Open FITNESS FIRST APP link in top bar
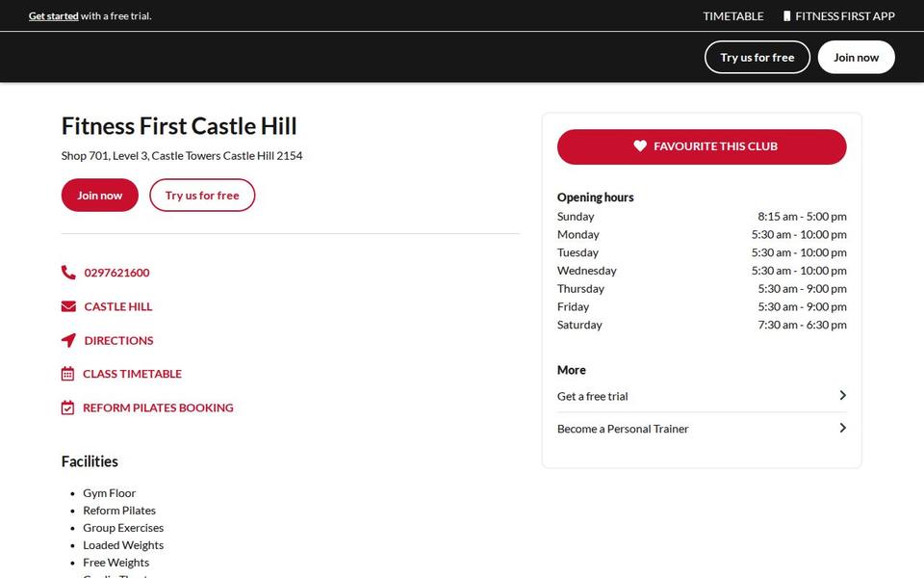Viewport: 924px width, 578px height. click(839, 16)
